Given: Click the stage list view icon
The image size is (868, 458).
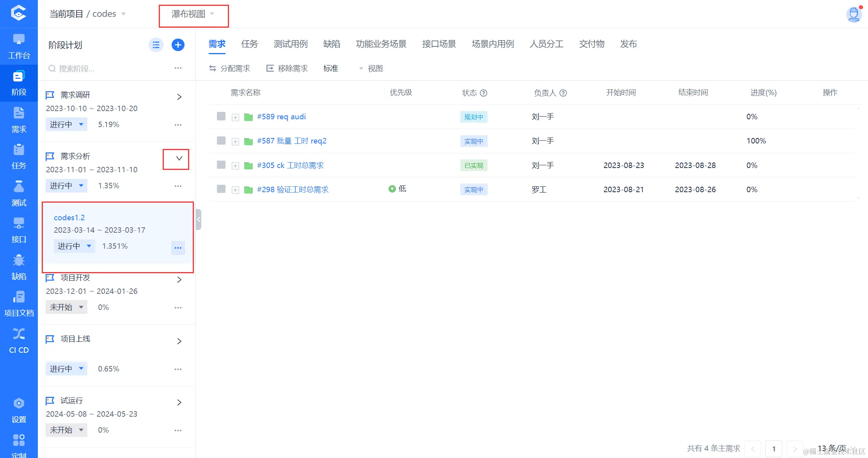Looking at the screenshot, I should (x=156, y=45).
